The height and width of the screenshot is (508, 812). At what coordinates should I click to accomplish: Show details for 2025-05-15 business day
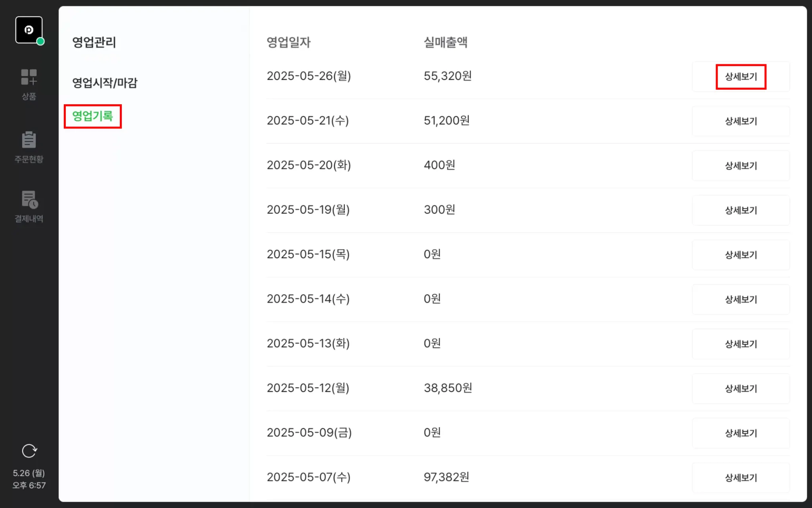(741, 255)
